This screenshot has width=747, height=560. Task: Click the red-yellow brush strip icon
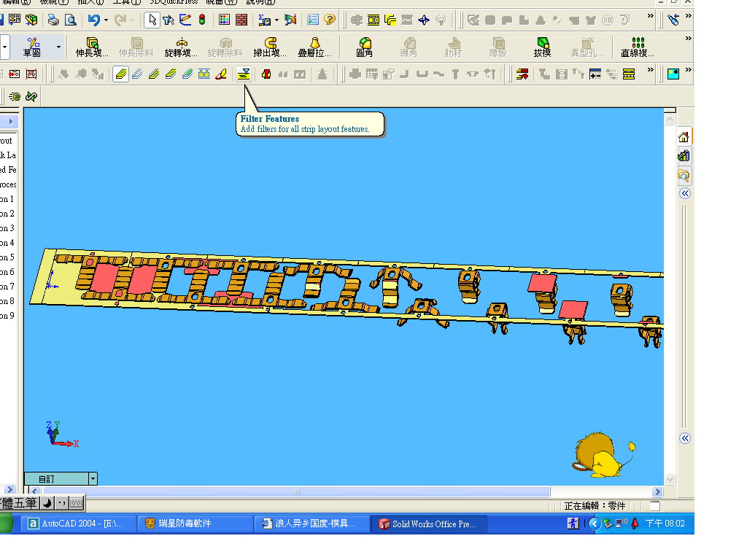click(220, 74)
